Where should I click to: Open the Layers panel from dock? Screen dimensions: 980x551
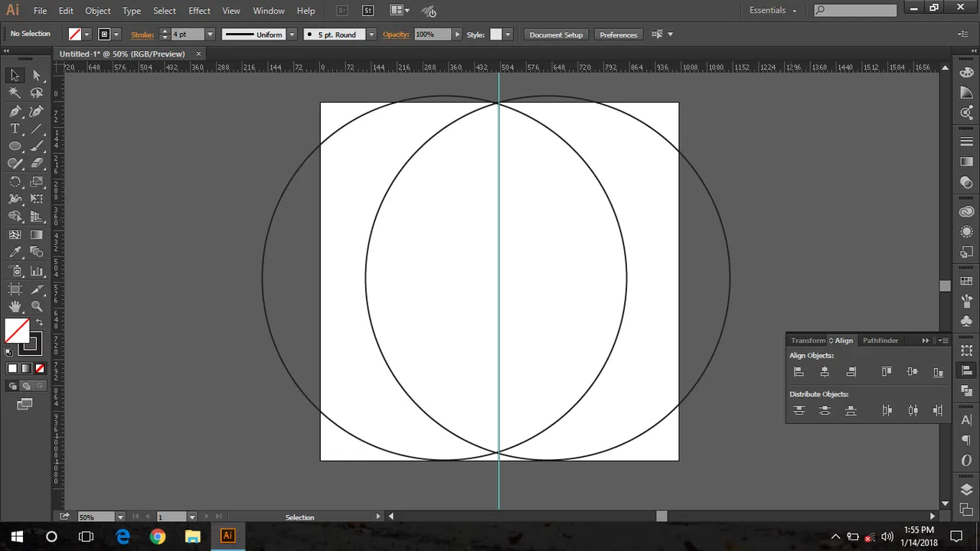click(x=966, y=490)
